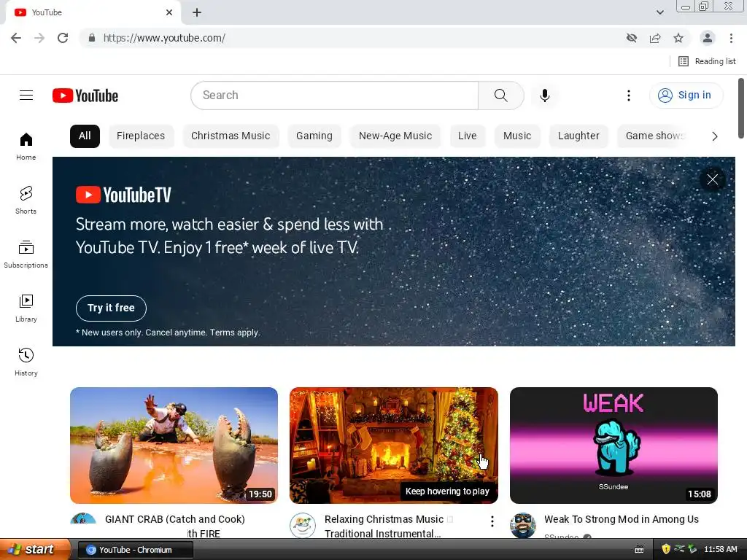
Task: Bookmark this page with star icon
Action: pyautogui.click(x=678, y=38)
